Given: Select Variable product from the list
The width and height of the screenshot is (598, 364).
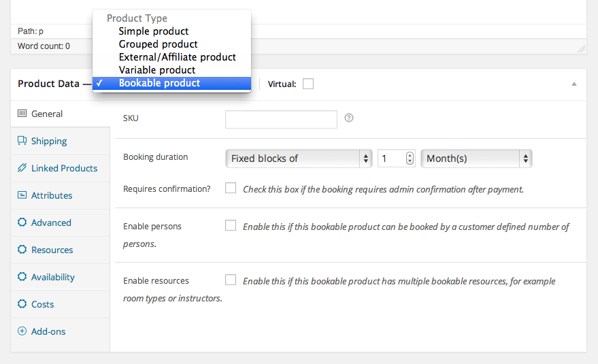Looking at the screenshot, I should pyautogui.click(x=157, y=70).
